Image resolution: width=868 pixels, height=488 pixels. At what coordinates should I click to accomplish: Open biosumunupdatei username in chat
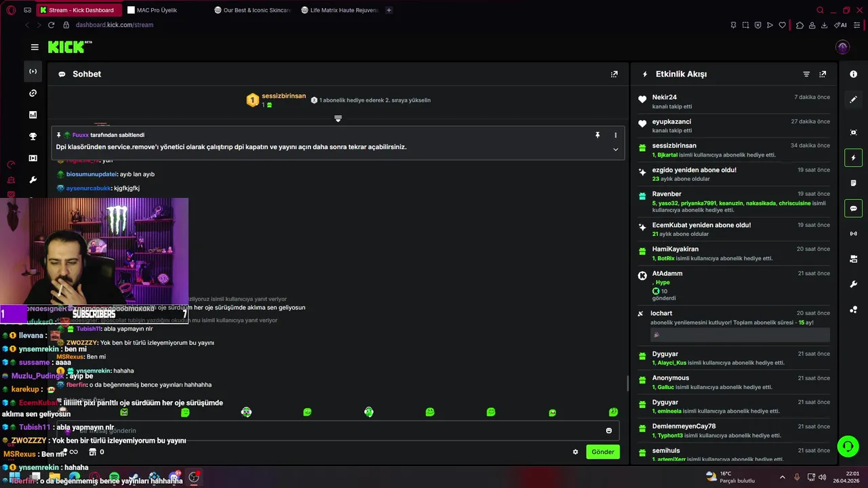click(x=92, y=174)
